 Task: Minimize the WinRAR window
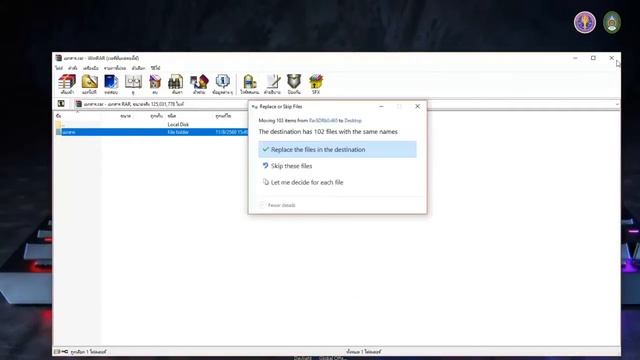point(575,58)
